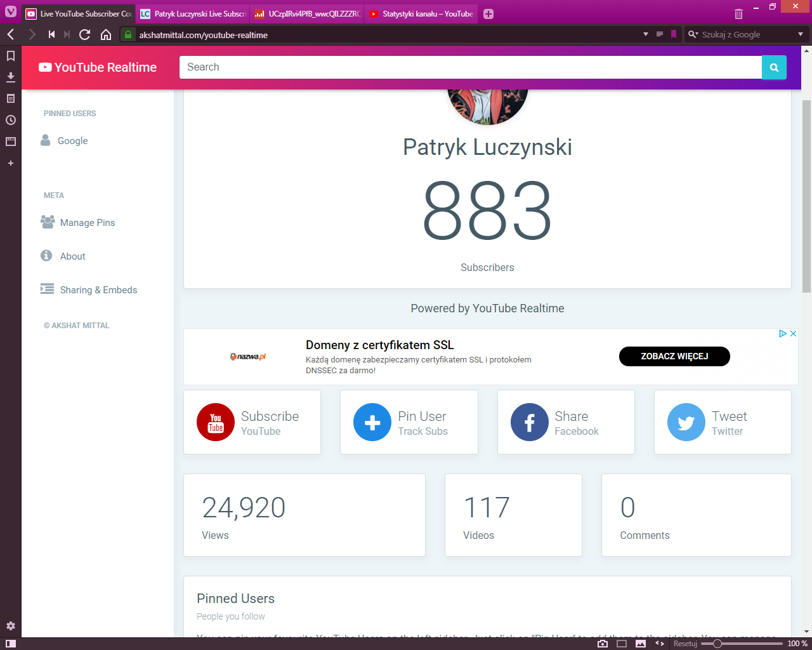This screenshot has width=812, height=650.
Task: Toggle the side panel from status bar
Action: point(11,644)
